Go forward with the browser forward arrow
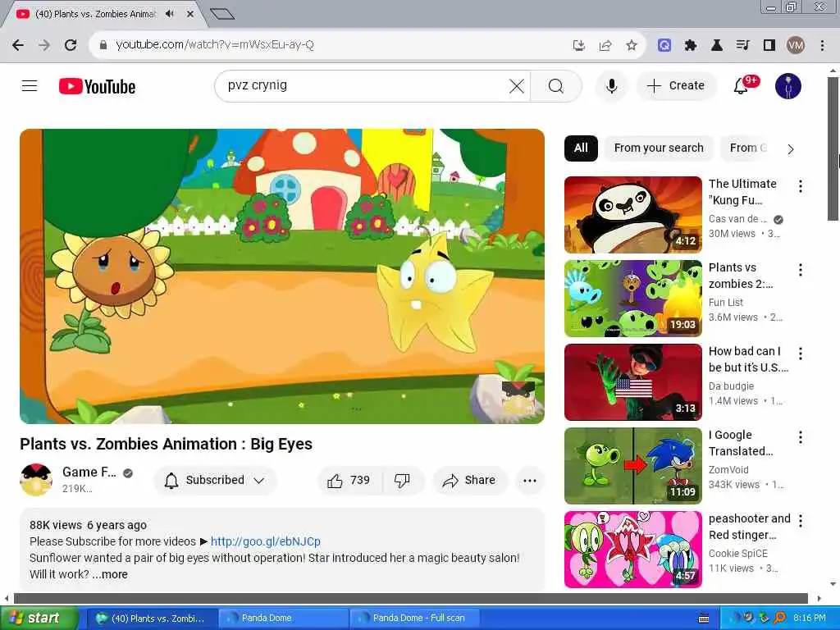 tap(44, 45)
